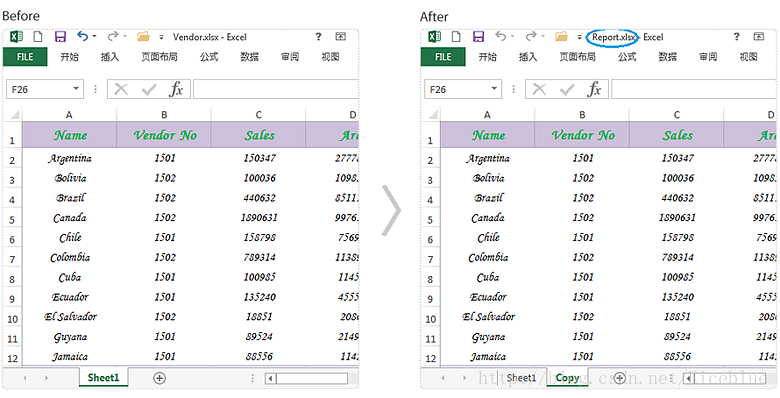
Task: Click the formula Cancel X in Report.xlsx
Action: point(539,90)
